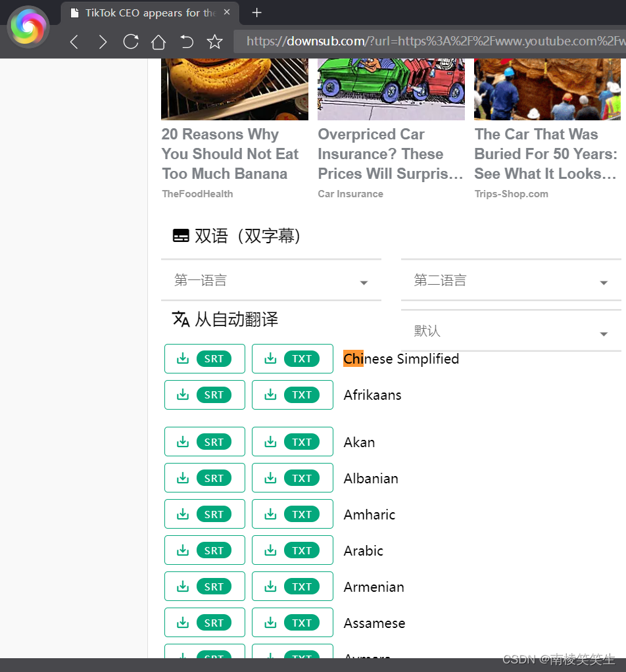This screenshot has height=672, width=626.
Task: Click the 'Afrikaans' language label
Action: click(x=372, y=395)
